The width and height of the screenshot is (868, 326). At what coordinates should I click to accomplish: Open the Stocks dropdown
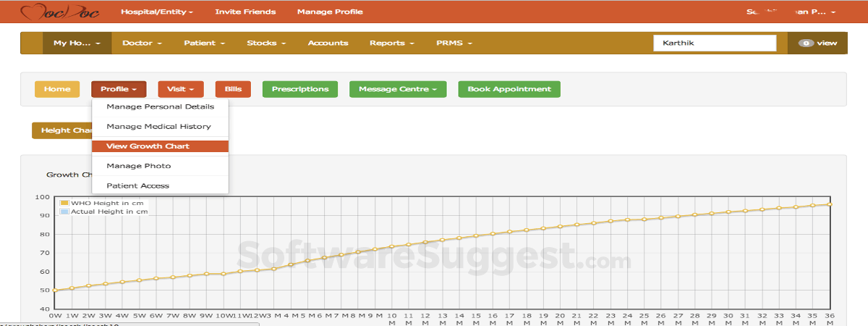[x=265, y=43]
